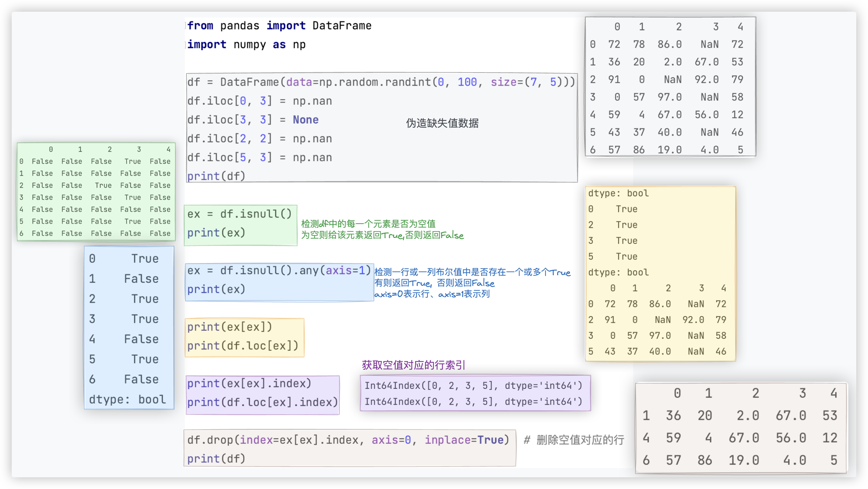Click the 'df.drop(index=ex[ex].index...' code line
Screen dimensions: 868x489
pos(348,440)
